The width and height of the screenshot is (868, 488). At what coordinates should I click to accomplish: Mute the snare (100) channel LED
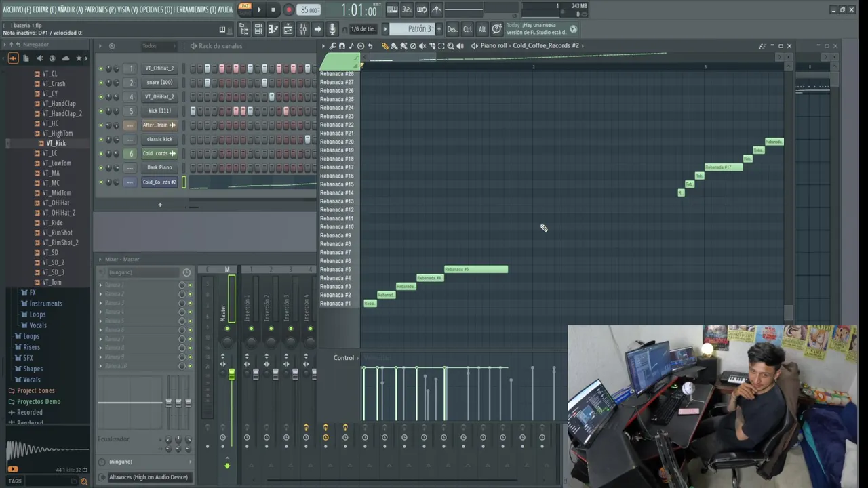pyautogui.click(x=101, y=83)
